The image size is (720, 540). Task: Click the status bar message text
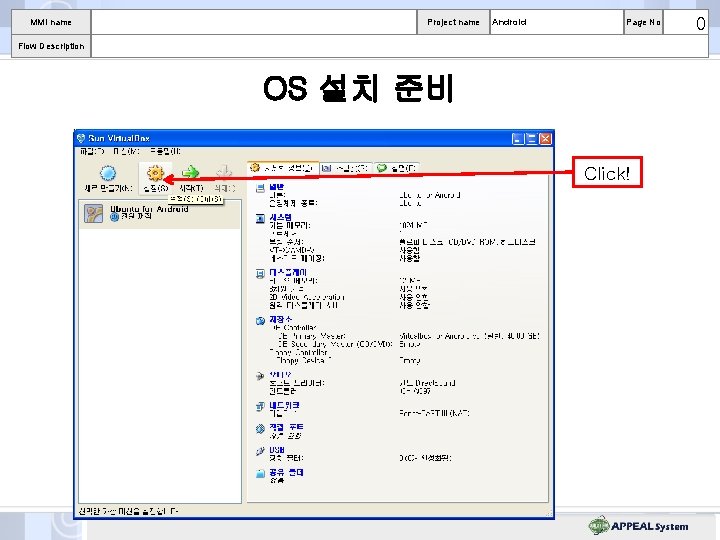coord(129,511)
